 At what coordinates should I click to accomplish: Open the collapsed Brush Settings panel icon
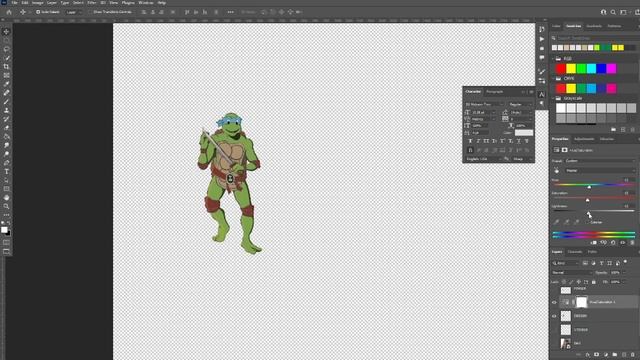pyautogui.click(x=542, y=72)
